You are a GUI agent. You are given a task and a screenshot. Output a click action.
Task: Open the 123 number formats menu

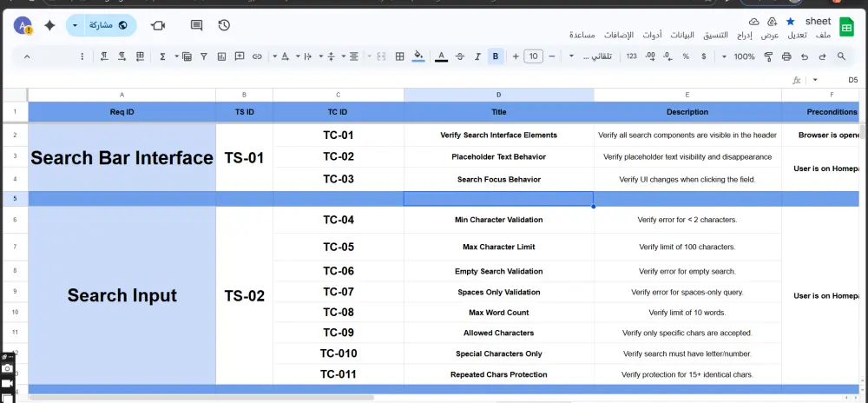pos(632,56)
